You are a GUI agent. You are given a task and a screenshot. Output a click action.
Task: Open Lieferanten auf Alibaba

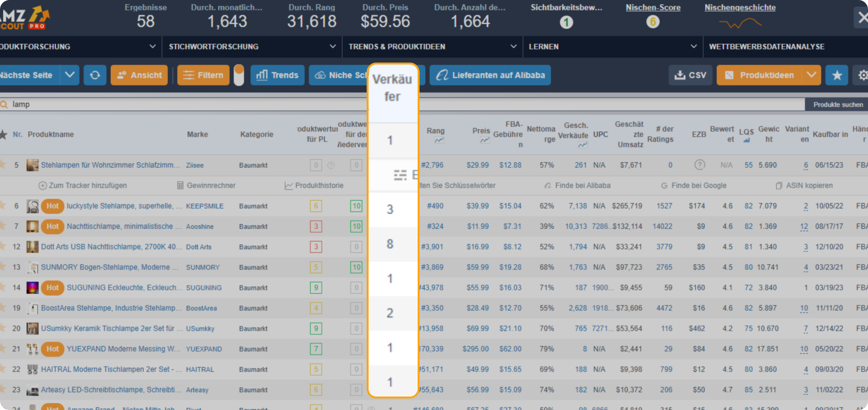(490, 75)
